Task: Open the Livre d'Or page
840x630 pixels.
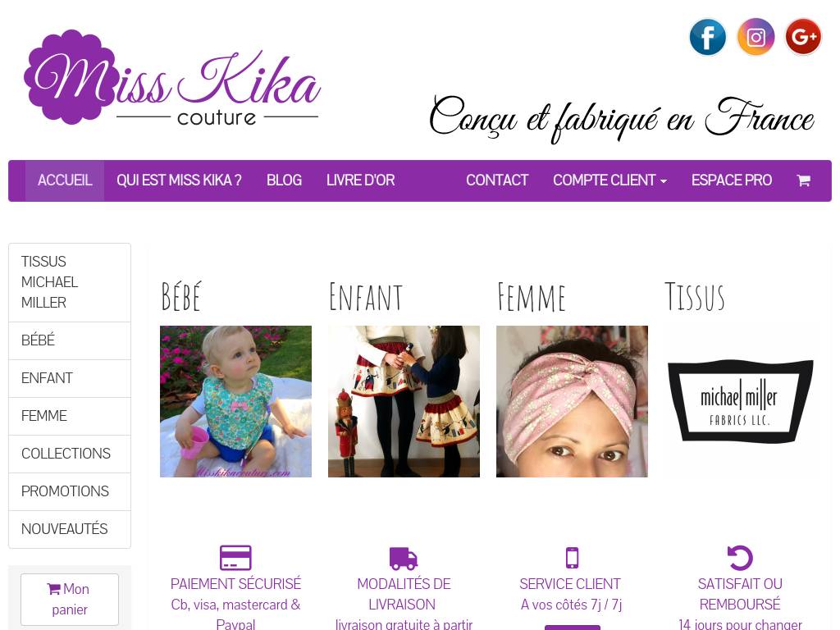Action: [361, 180]
